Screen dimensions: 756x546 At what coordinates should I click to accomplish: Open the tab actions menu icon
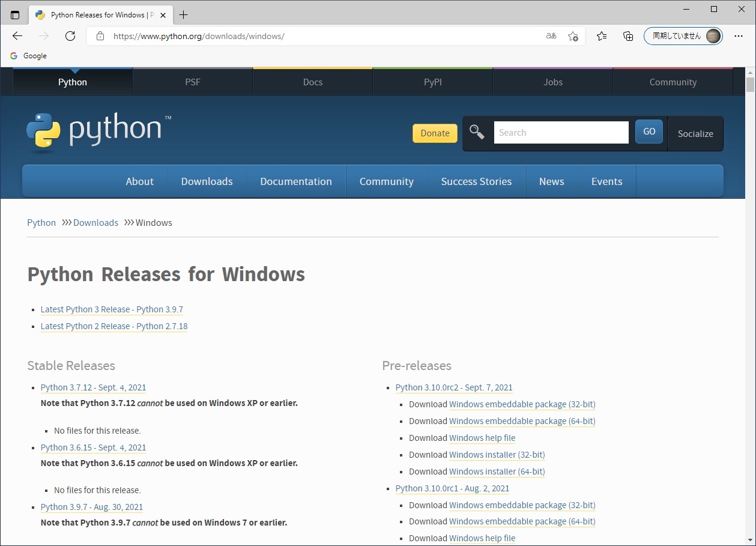pos(15,15)
